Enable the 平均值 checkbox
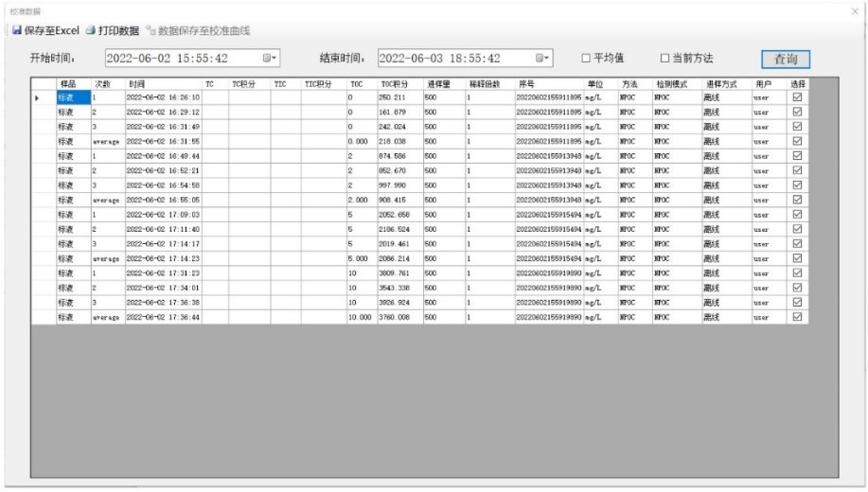The height and width of the screenshot is (492, 868). [588, 59]
